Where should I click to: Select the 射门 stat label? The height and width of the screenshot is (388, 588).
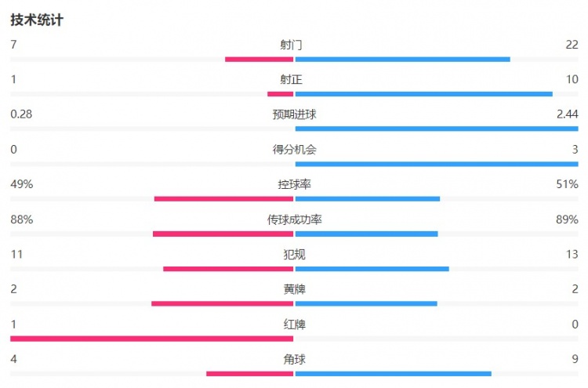pos(294,45)
